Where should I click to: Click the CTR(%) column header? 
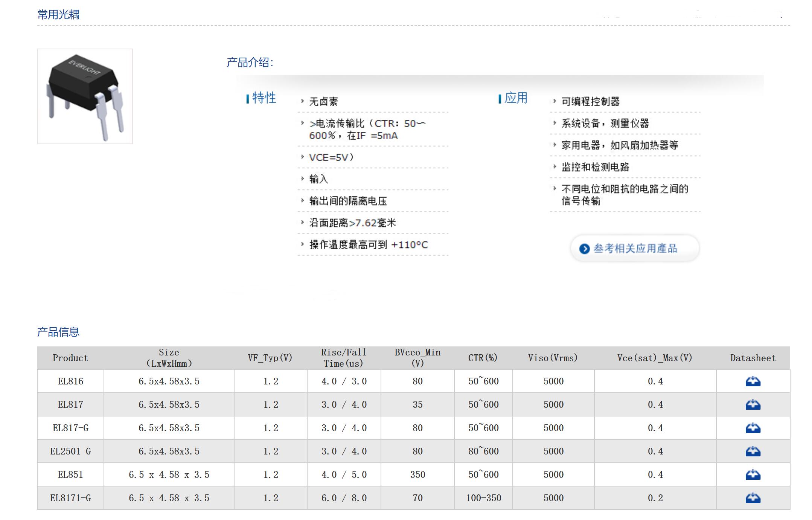point(483,358)
